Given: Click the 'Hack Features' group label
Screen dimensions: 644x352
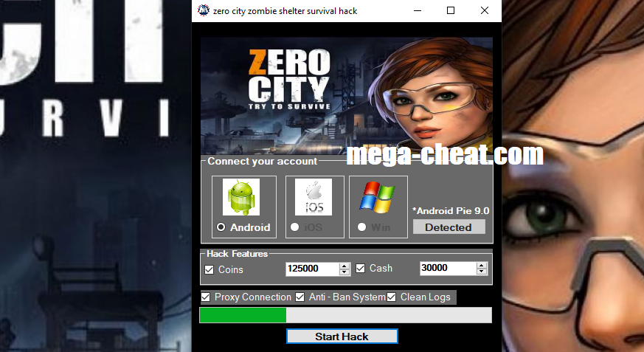Looking at the screenshot, I should click(237, 253).
